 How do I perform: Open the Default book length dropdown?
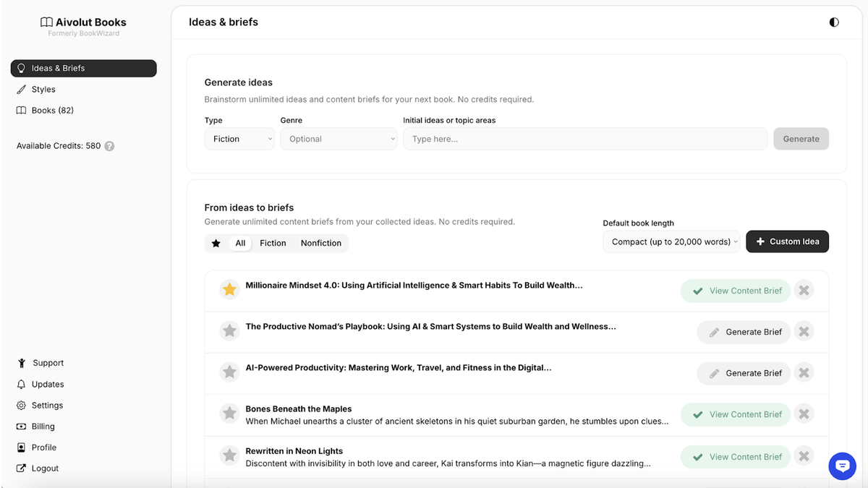tap(672, 241)
